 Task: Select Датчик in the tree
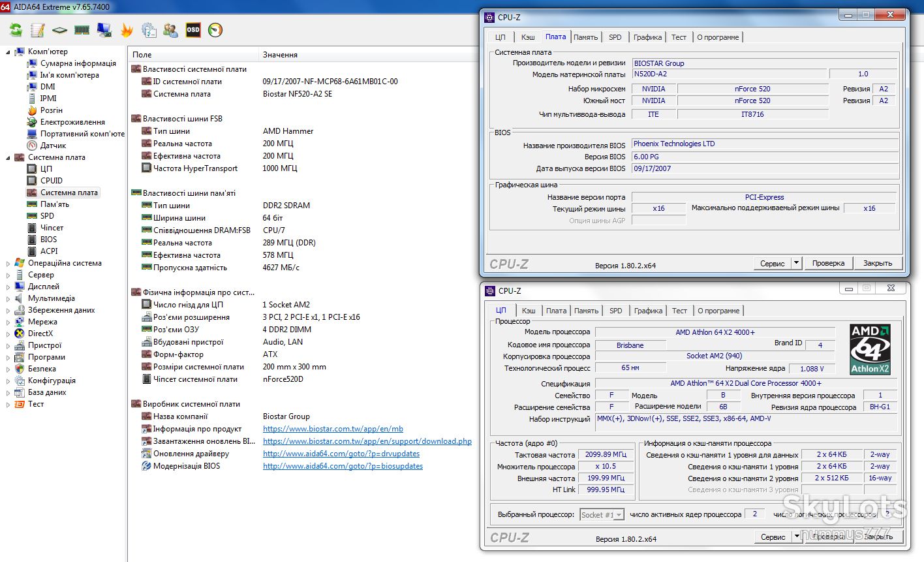[x=54, y=146]
